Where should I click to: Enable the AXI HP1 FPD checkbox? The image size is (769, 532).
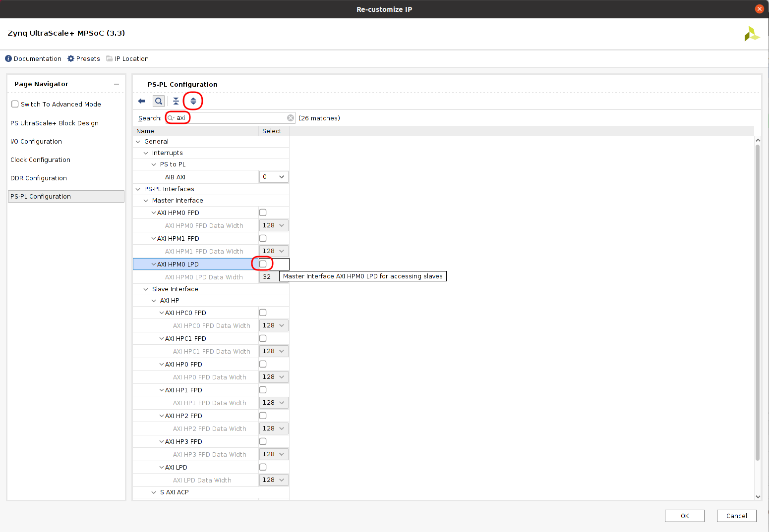click(x=263, y=390)
